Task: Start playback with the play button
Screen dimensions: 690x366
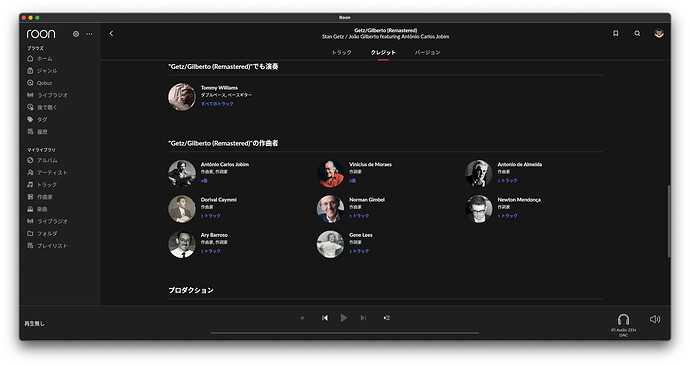Action: (344, 318)
